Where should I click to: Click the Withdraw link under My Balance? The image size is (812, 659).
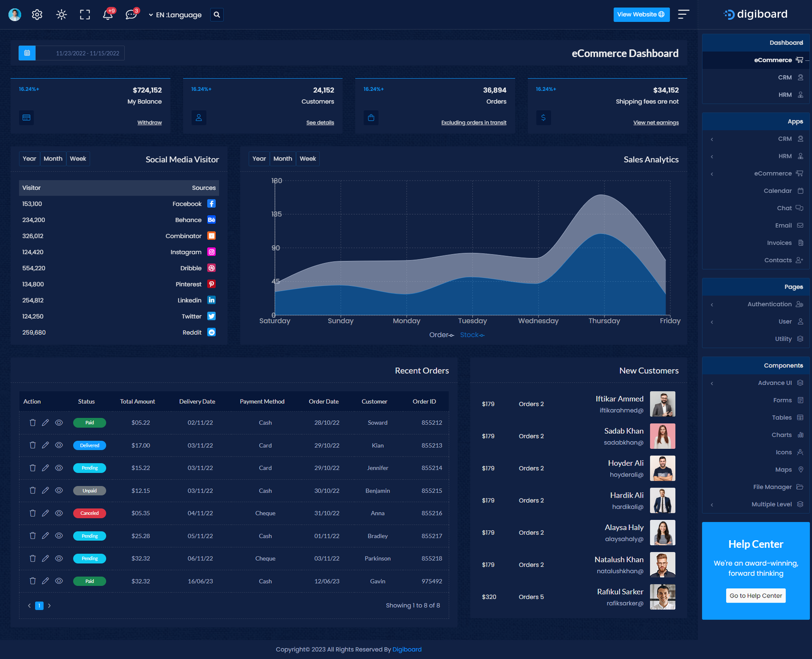tap(149, 123)
